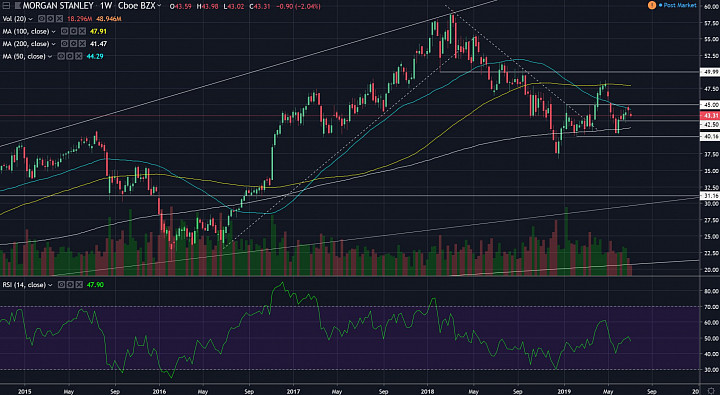Click the 18.296M volume value
This screenshot has height=395, width=720.
79,19
